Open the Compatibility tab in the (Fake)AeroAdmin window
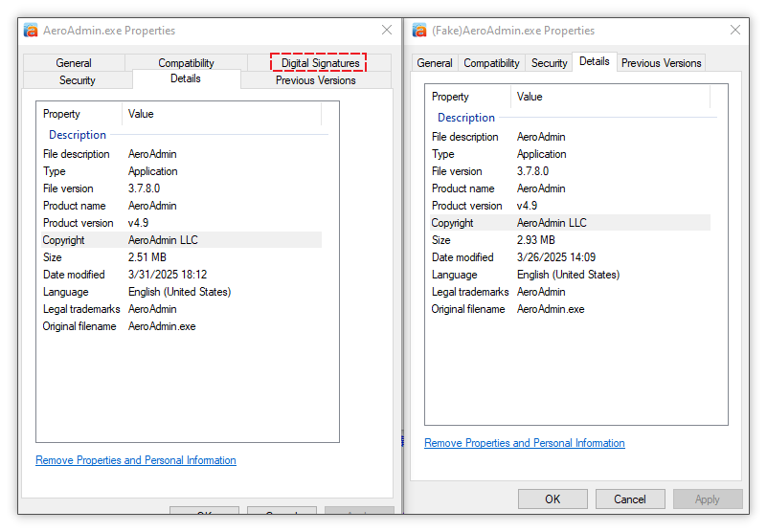 point(491,63)
